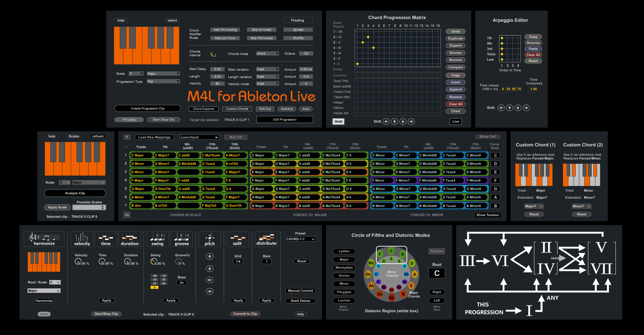This screenshot has width=644, height=335.
Task: Click the Edit Progression button
Action: [x=285, y=120]
